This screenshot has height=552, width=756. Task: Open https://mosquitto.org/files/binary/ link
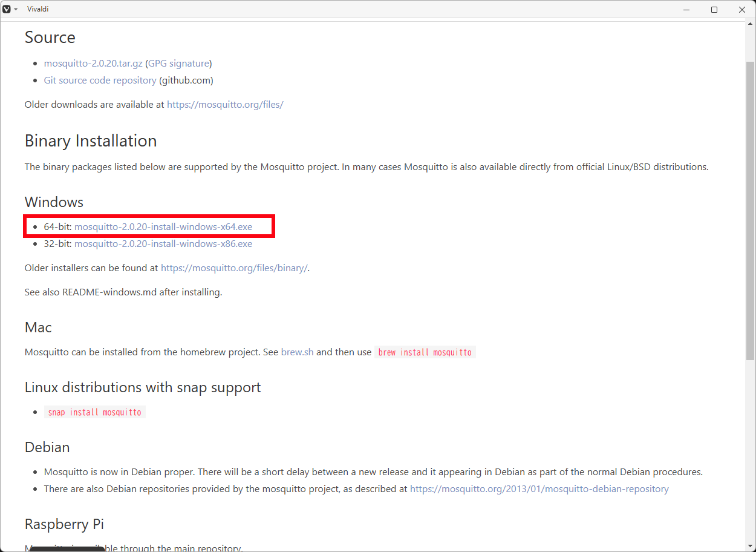[234, 268]
